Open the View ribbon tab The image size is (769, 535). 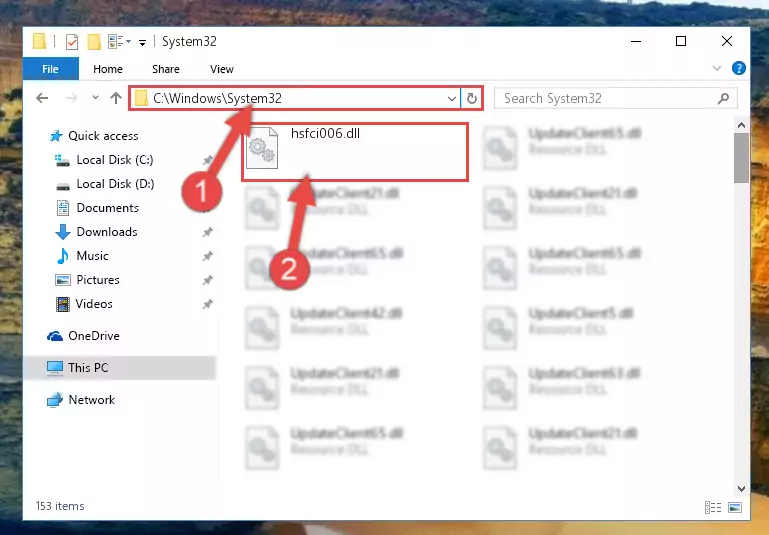222,69
